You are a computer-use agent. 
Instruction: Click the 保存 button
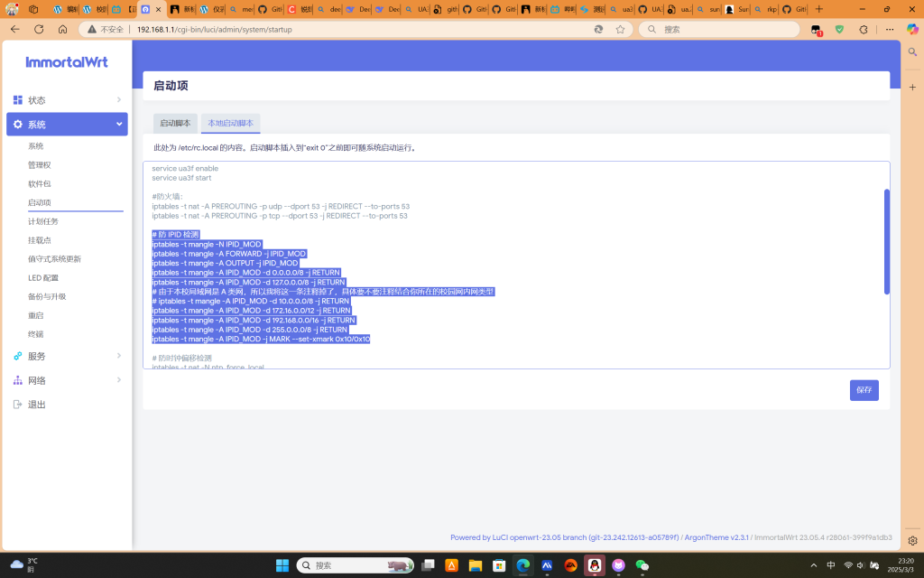(864, 390)
